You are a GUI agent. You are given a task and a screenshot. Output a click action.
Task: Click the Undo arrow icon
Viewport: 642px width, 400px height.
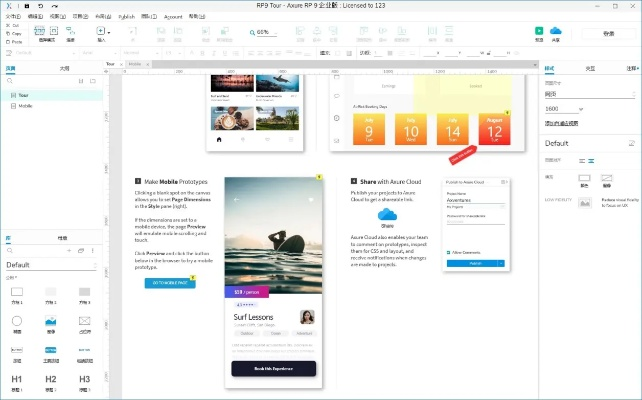[x=40, y=6]
